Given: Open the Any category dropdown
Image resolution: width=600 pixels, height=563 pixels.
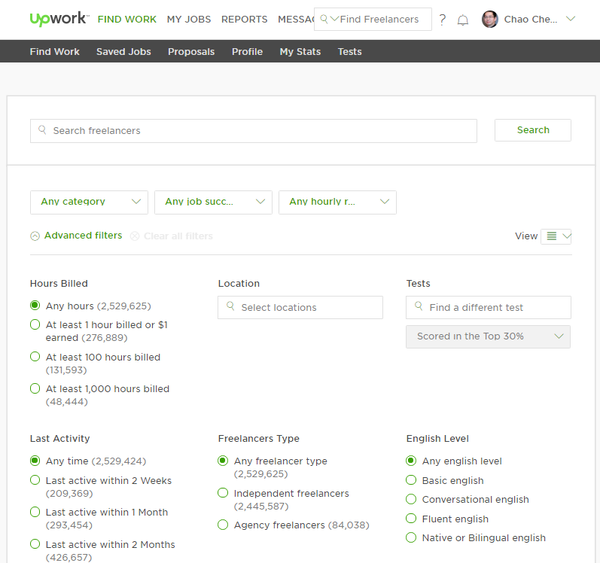Looking at the screenshot, I should [x=89, y=202].
